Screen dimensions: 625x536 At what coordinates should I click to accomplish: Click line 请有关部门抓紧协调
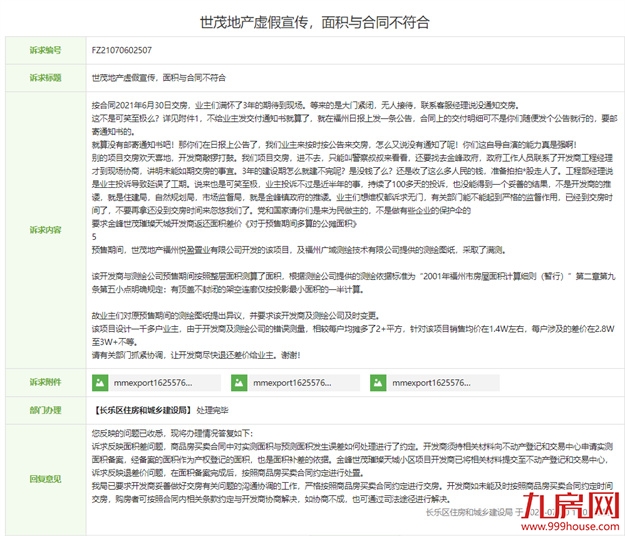196,355
